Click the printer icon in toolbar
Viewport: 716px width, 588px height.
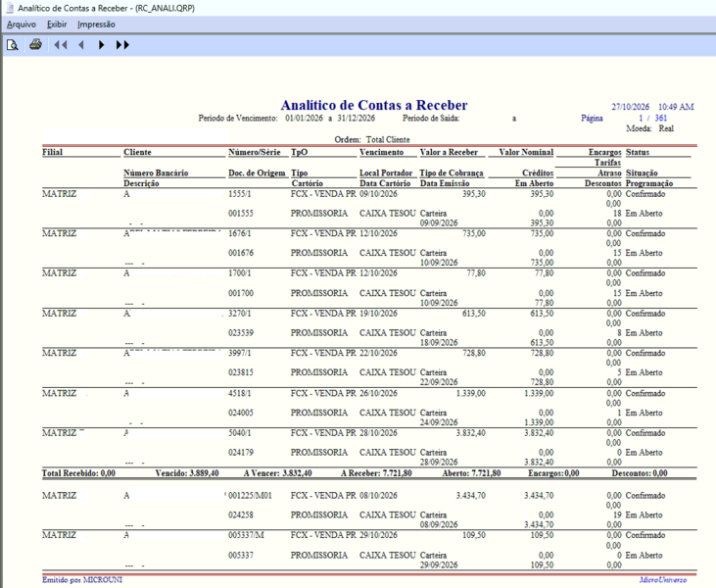[35, 45]
